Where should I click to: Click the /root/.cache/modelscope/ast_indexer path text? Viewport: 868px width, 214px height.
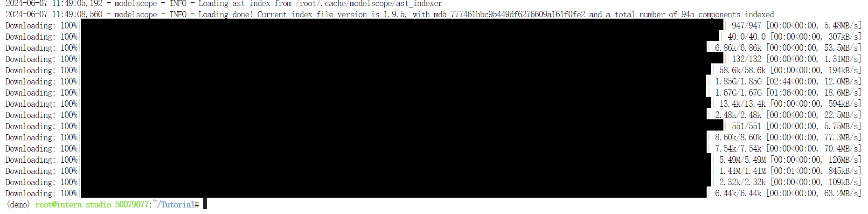368,4
